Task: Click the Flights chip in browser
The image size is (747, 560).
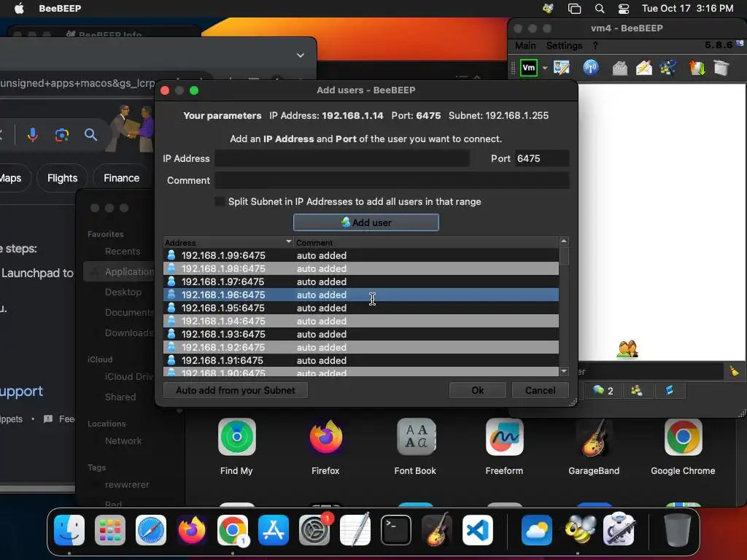Action: click(x=63, y=178)
